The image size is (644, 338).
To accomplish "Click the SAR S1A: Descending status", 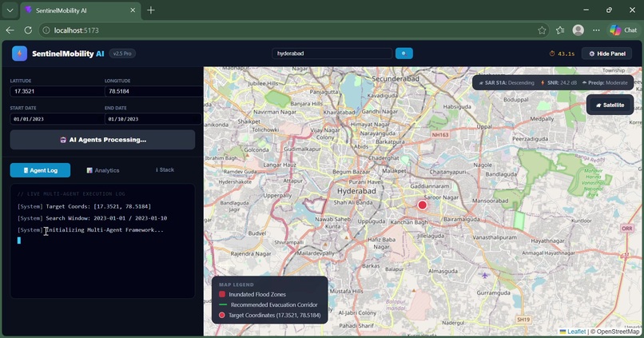I will [x=507, y=82].
